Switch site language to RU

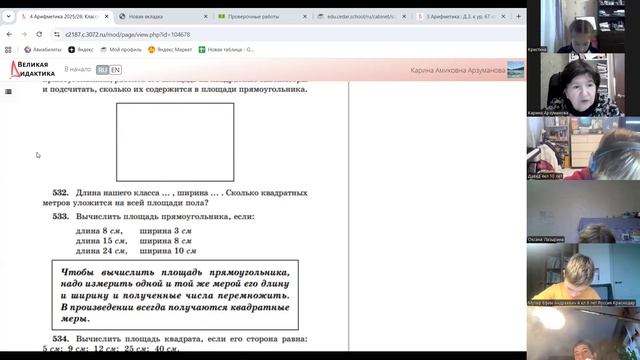click(x=102, y=70)
